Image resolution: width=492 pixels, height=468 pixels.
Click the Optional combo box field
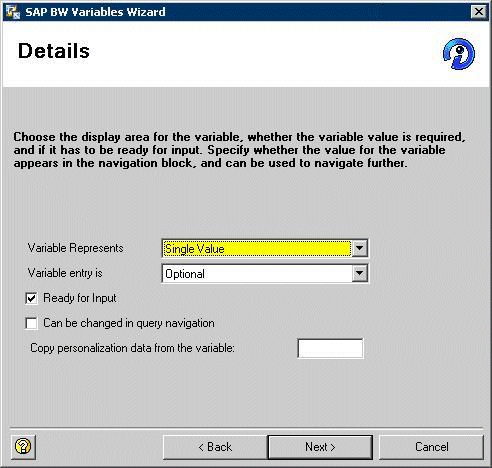[257, 274]
